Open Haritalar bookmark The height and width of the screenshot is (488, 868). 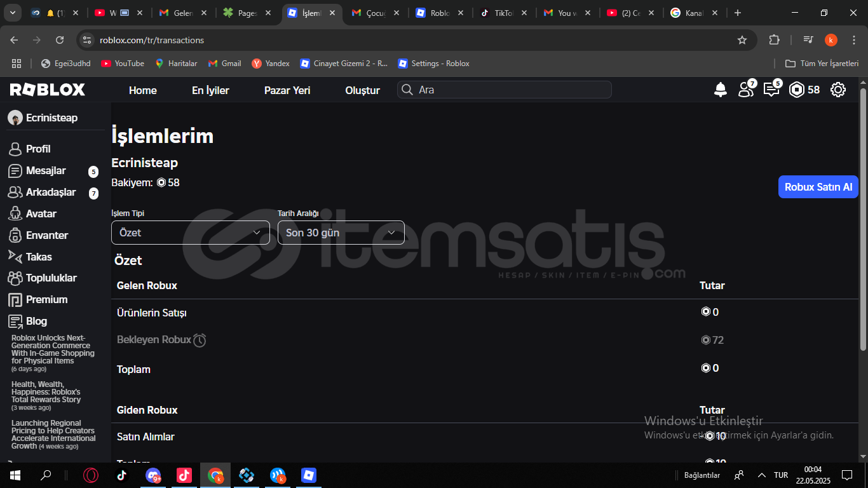pos(176,64)
